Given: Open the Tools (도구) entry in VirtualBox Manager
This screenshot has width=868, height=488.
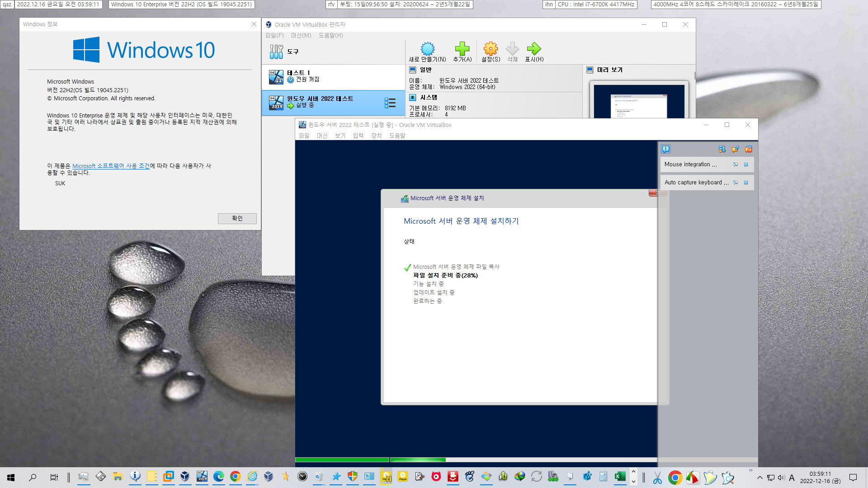Looking at the screenshot, I should 333,52.
